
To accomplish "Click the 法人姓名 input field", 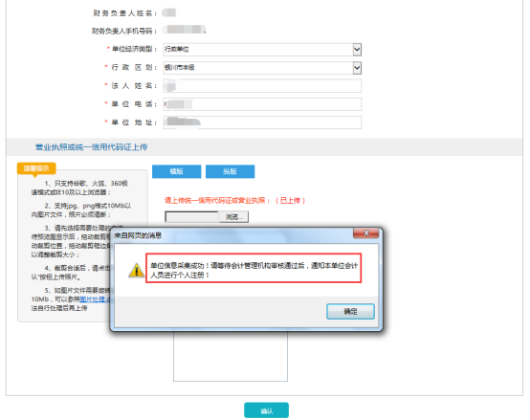I will tap(262, 86).
